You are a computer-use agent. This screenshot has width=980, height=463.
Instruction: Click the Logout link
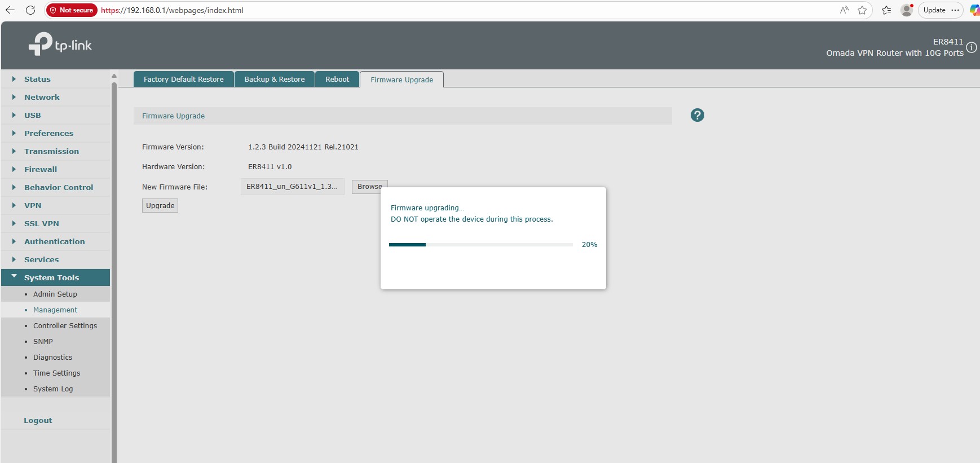[x=38, y=420]
